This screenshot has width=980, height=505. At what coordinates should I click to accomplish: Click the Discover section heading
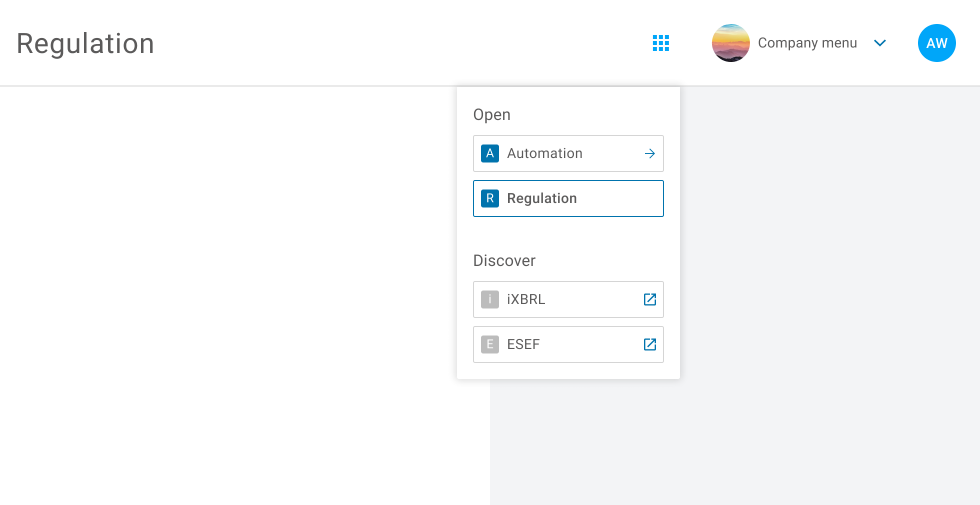pos(504,261)
